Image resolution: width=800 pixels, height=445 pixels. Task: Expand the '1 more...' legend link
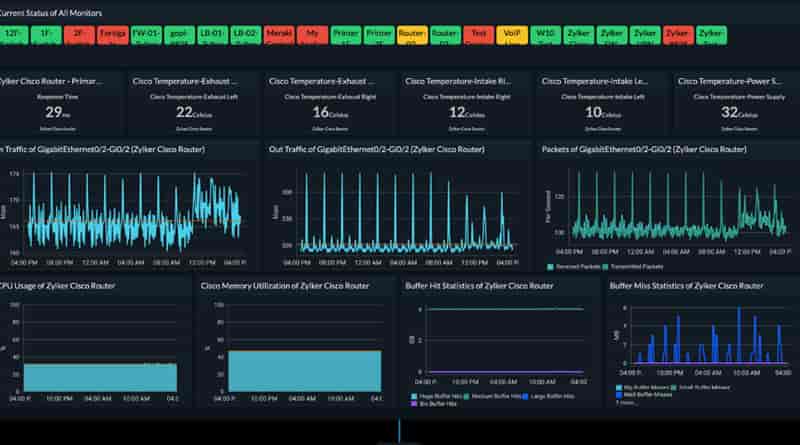tap(626, 403)
